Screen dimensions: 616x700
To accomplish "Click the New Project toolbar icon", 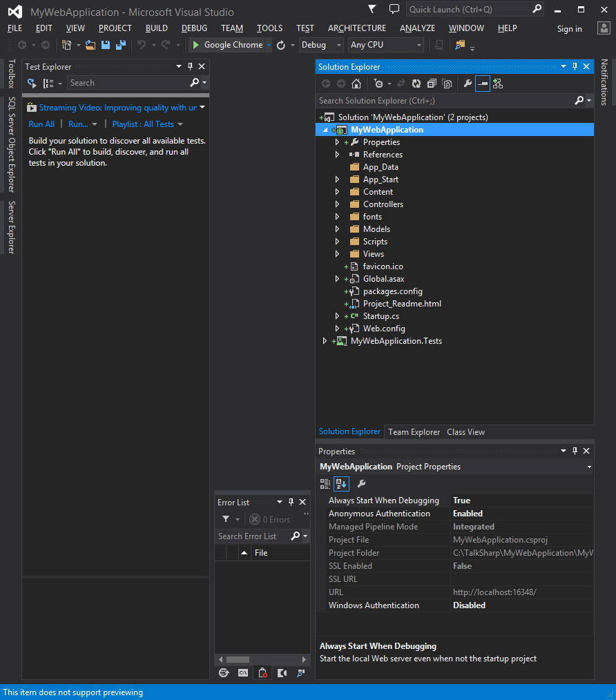I will point(66,45).
